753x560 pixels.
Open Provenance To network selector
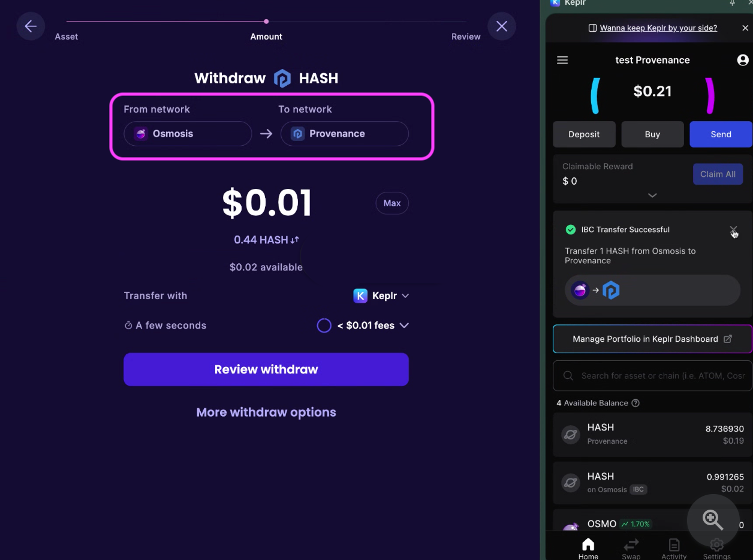point(345,134)
